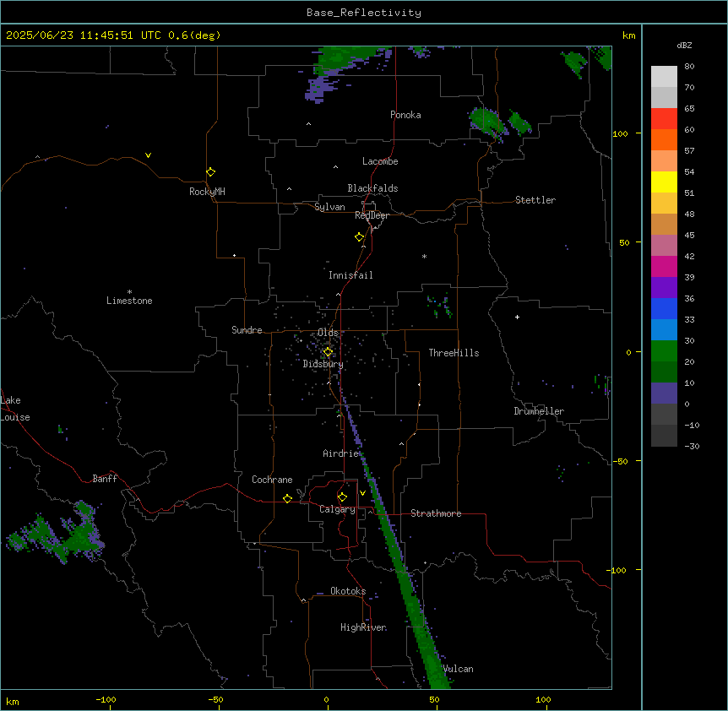Click the Strathmore town label
This screenshot has height=711, width=728.
tap(436, 513)
